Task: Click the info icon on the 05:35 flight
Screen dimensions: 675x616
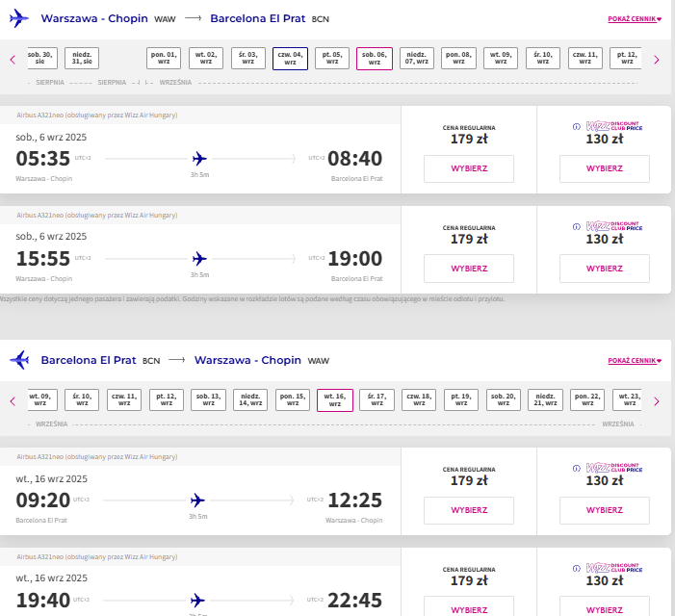Action: (x=577, y=126)
